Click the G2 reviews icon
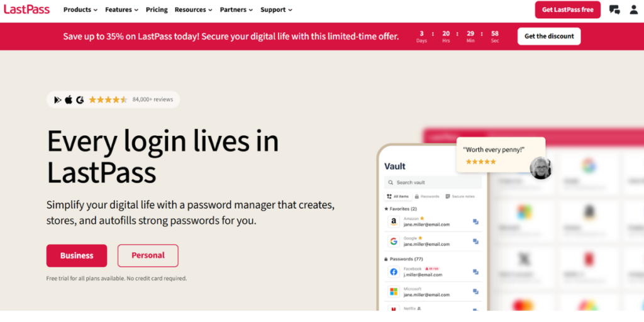Image resolution: width=644 pixels, height=322 pixels. pos(80,99)
